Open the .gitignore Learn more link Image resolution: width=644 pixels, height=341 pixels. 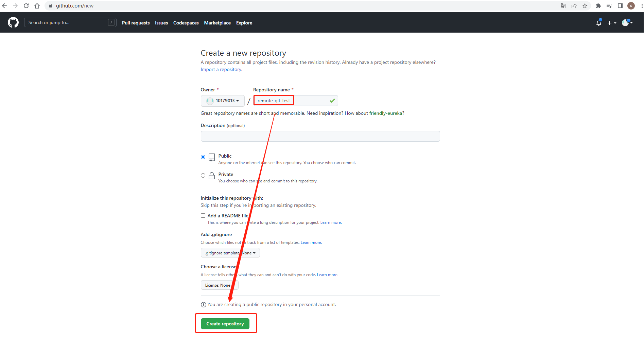(311, 243)
